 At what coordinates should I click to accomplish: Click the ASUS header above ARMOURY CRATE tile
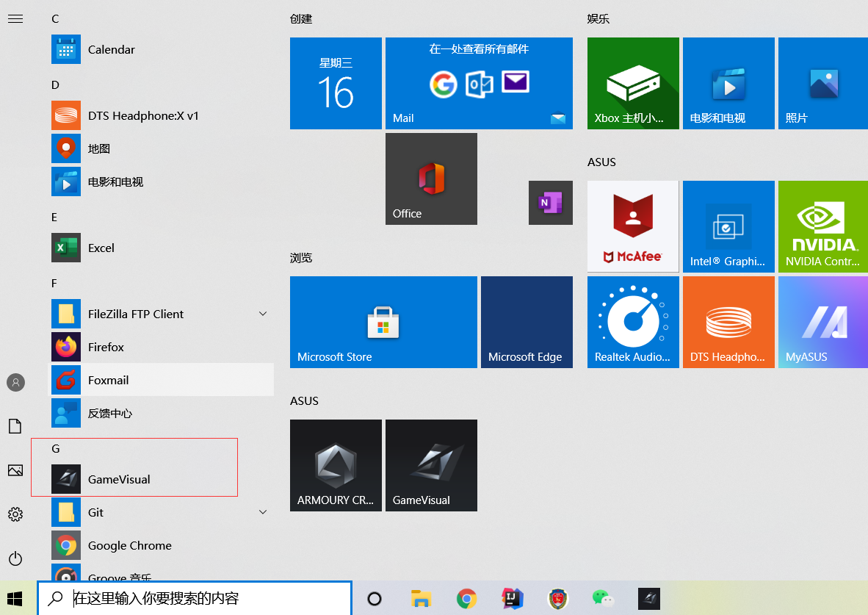pyautogui.click(x=305, y=401)
